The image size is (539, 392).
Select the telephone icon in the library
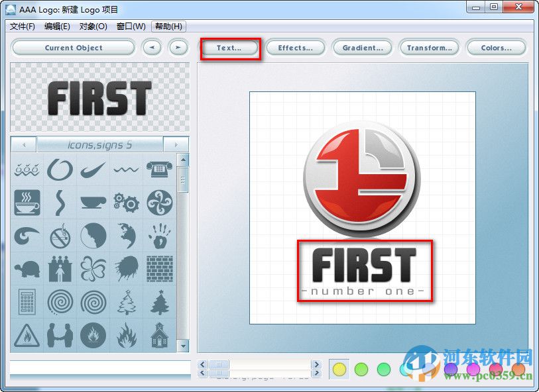pos(159,170)
